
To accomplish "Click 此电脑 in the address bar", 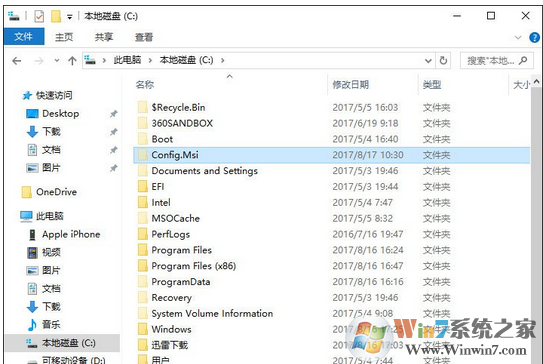I will pyautogui.click(x=127, y=60).
